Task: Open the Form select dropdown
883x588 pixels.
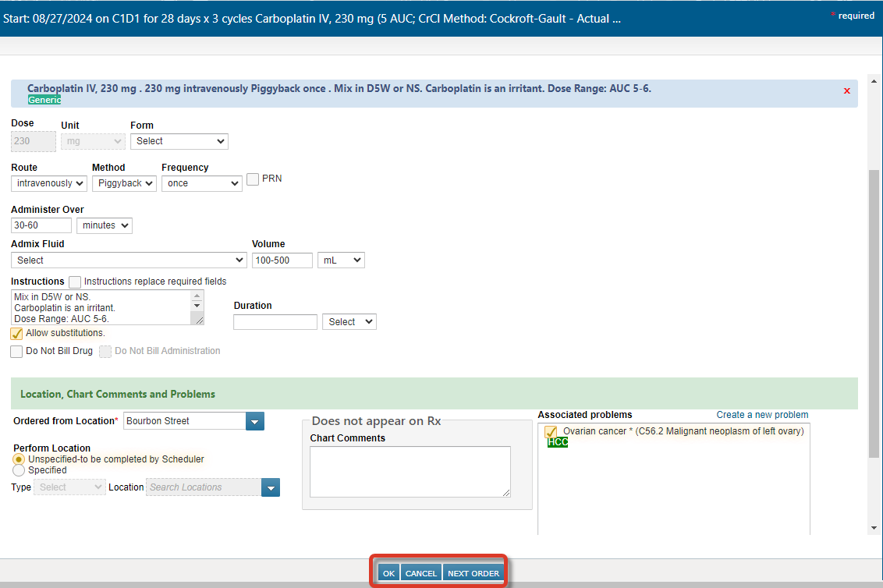Action: (179, 141)
